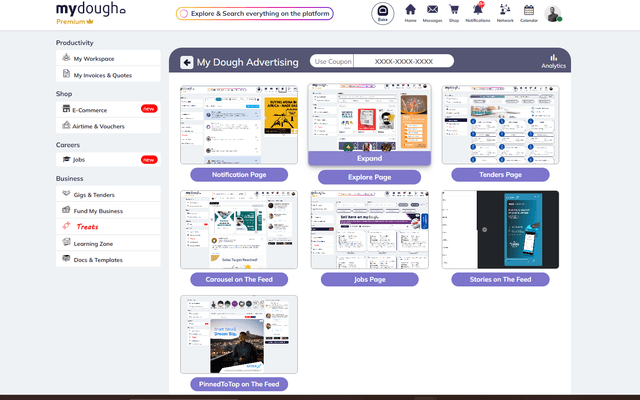
Task: Click the Explore & Search bar
Action: (x=254, y=14)
